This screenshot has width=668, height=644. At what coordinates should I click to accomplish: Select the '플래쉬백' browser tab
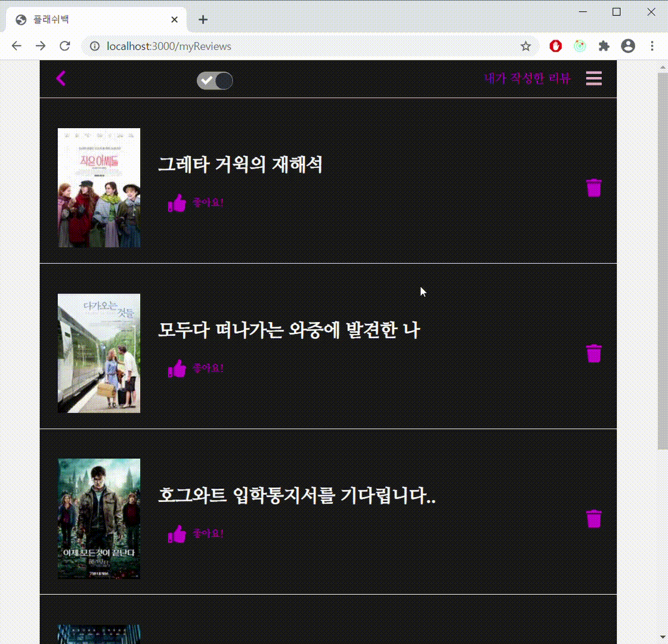click(96, 20)
